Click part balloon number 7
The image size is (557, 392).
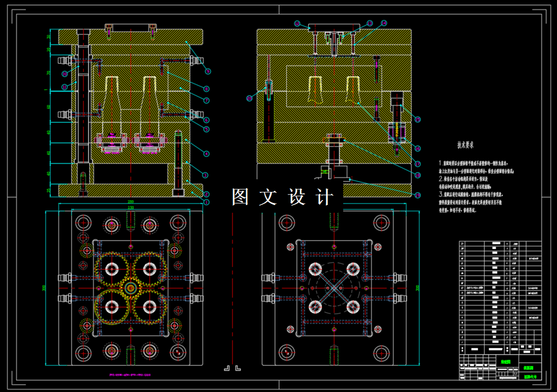pos(206,100)
